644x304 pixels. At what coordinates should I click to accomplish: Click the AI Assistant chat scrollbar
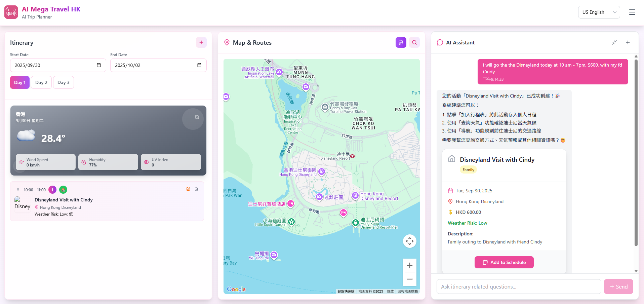pyautogui.click(x=636, y=153)
